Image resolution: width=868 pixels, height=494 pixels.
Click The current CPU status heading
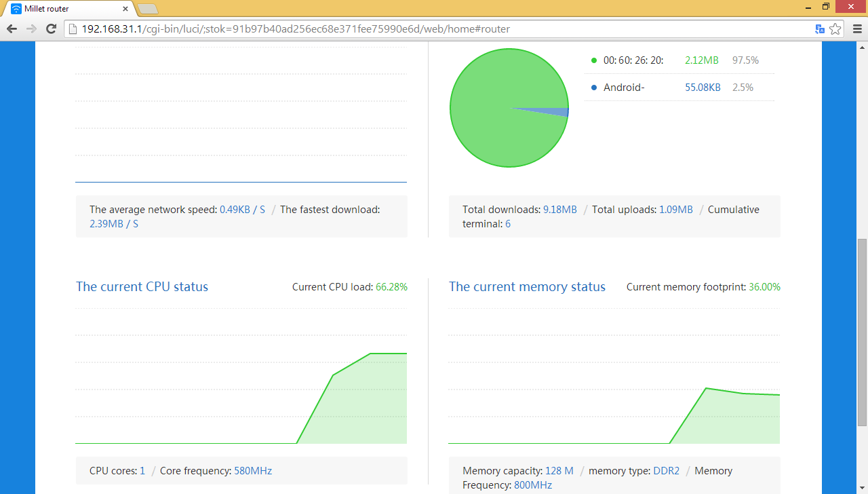tap(142, 286)
